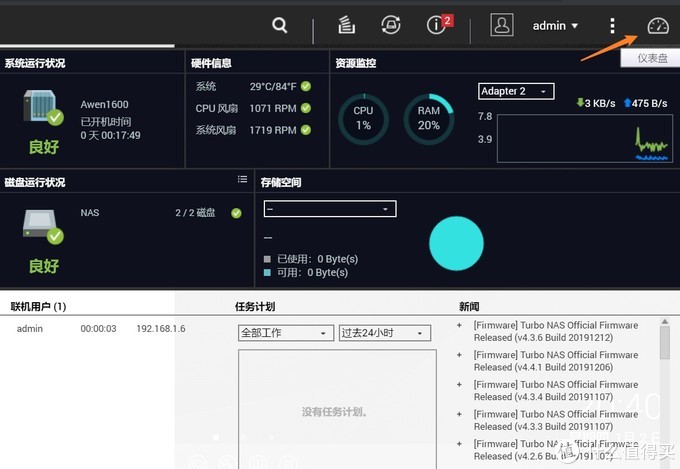Click the 磁盘运行状况 panel header
This screenshot has height=469, width=680.
pyautogui.click(x=35, y=182)
